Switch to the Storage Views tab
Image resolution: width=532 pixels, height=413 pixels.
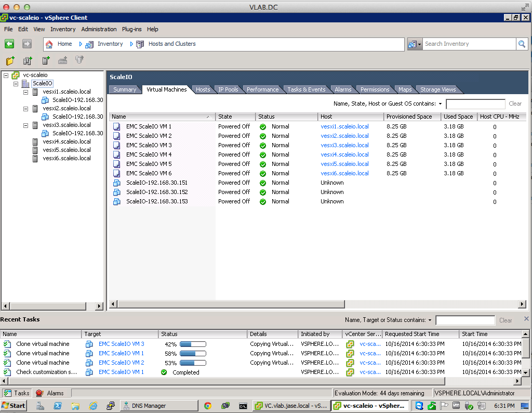(437, 89)
